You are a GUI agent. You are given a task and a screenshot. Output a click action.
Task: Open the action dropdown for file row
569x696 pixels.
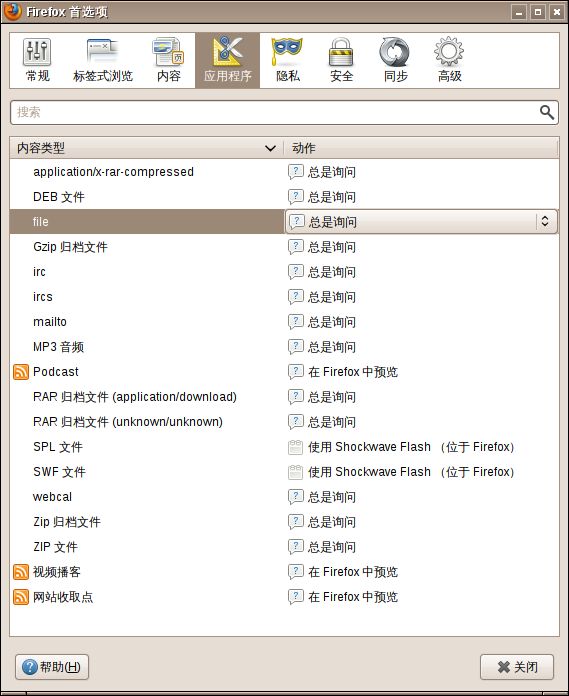tap(421, 221)
